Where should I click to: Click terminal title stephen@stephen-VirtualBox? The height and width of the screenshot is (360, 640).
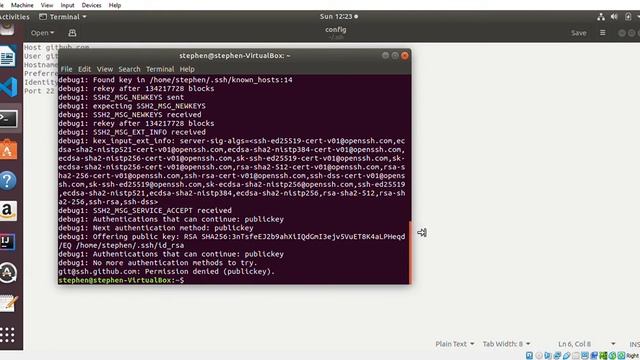[x=235, y=56]
